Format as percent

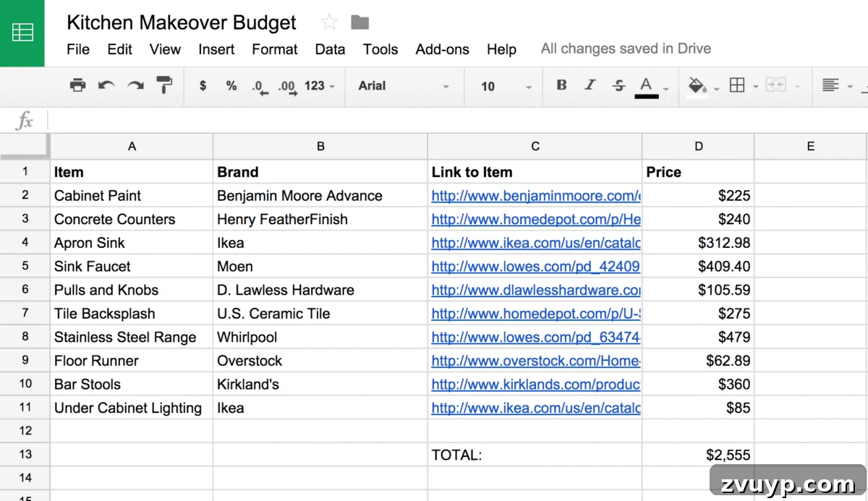point(231,85)
